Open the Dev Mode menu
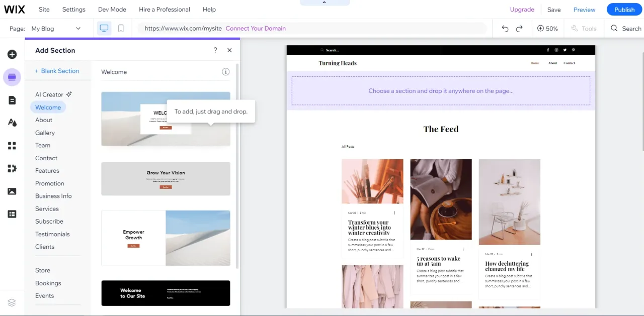The width and height of the screenshot is (644, 316). [x=112, y=9]
